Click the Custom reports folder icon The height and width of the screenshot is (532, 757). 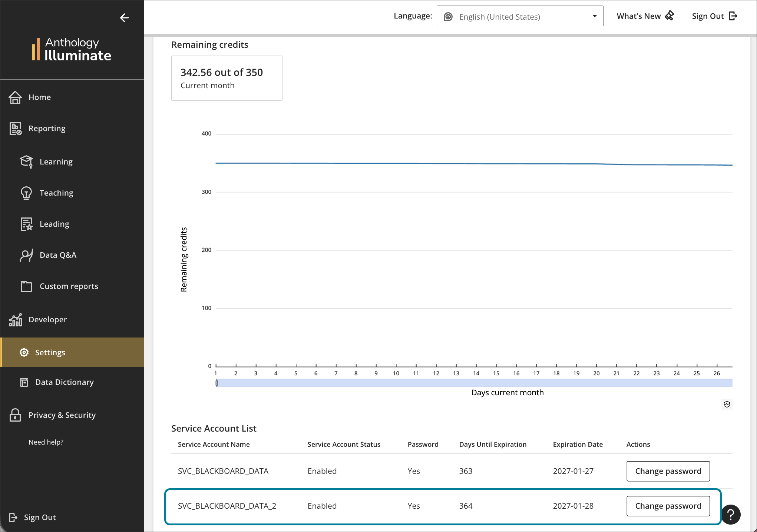tap(26, 286)
